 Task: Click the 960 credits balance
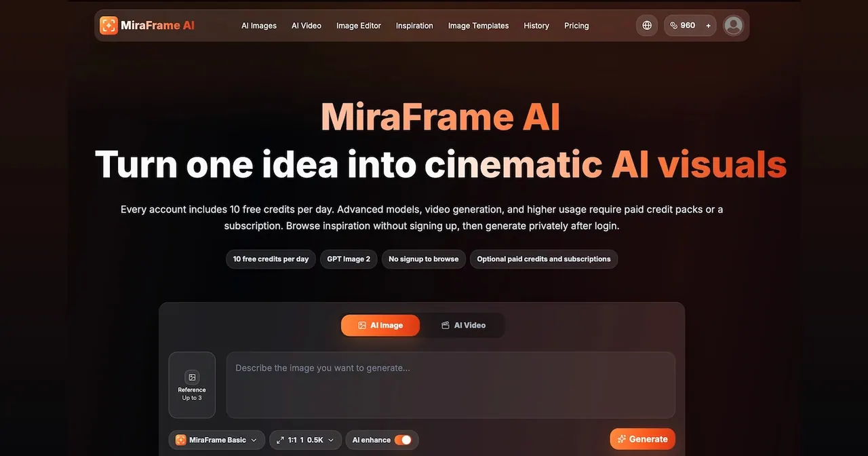tap(683, 25)
